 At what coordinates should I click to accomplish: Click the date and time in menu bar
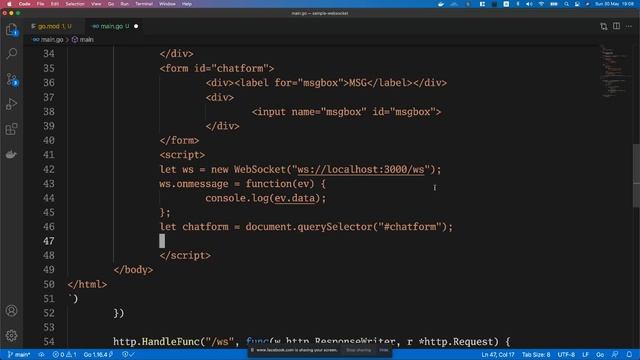click(x=615, y=4)
